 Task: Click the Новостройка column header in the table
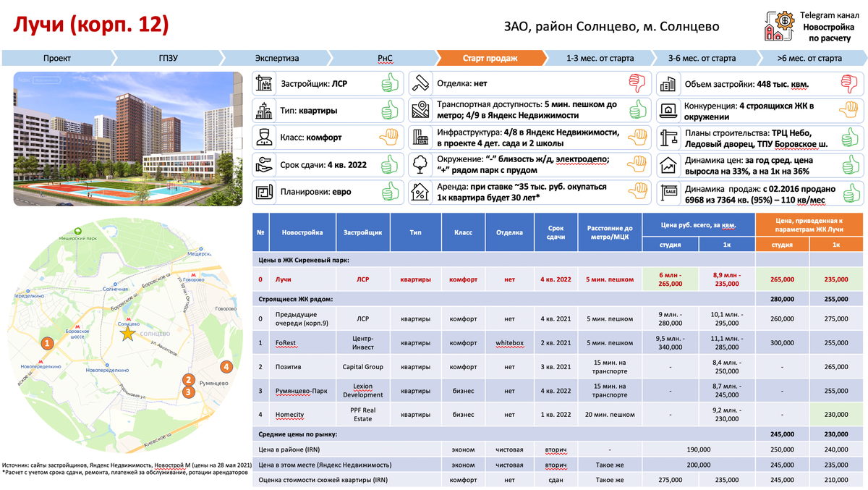(x=302, y=232)
